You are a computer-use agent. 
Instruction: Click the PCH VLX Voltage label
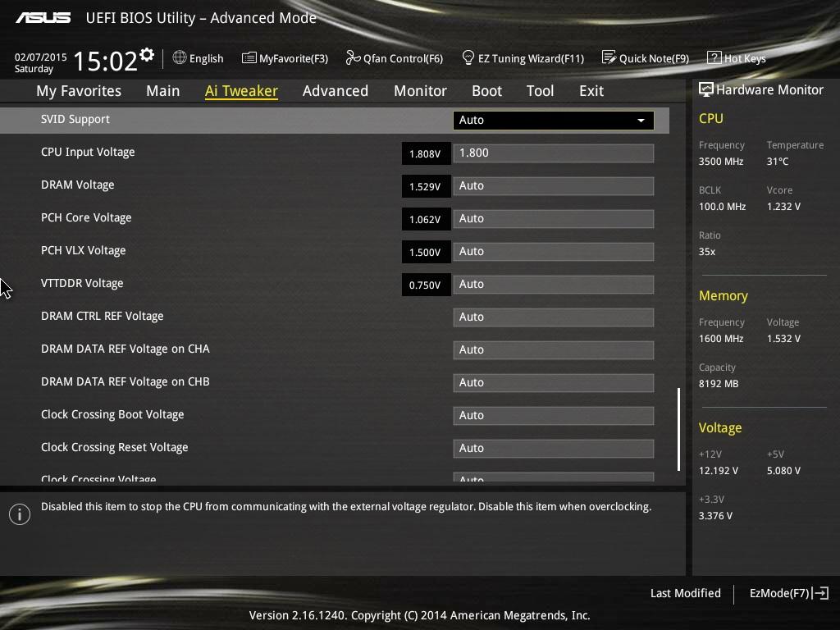(83, 251)
